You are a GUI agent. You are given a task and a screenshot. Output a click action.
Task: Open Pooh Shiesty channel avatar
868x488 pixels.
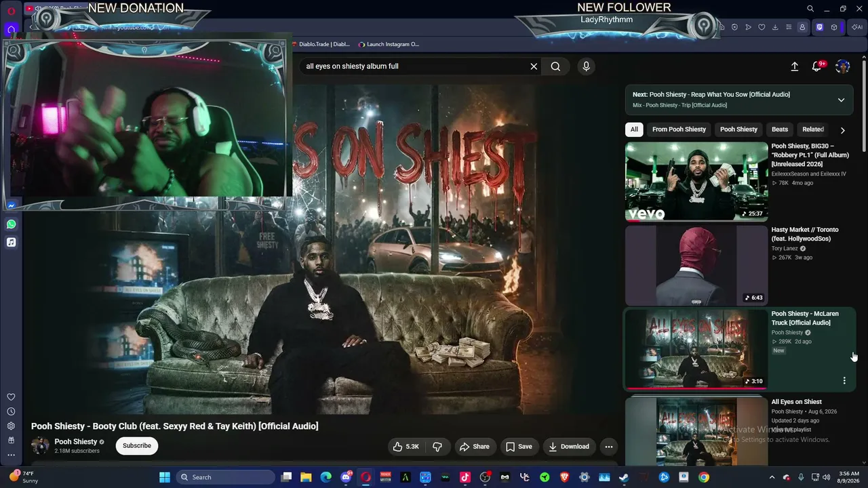coord(41,446)
